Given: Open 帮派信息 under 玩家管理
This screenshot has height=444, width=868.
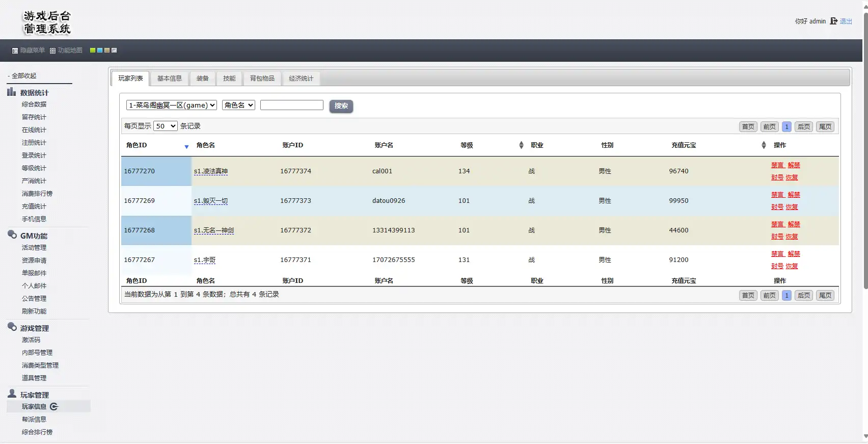Looking at the screenshot, I should coord(34,420).
